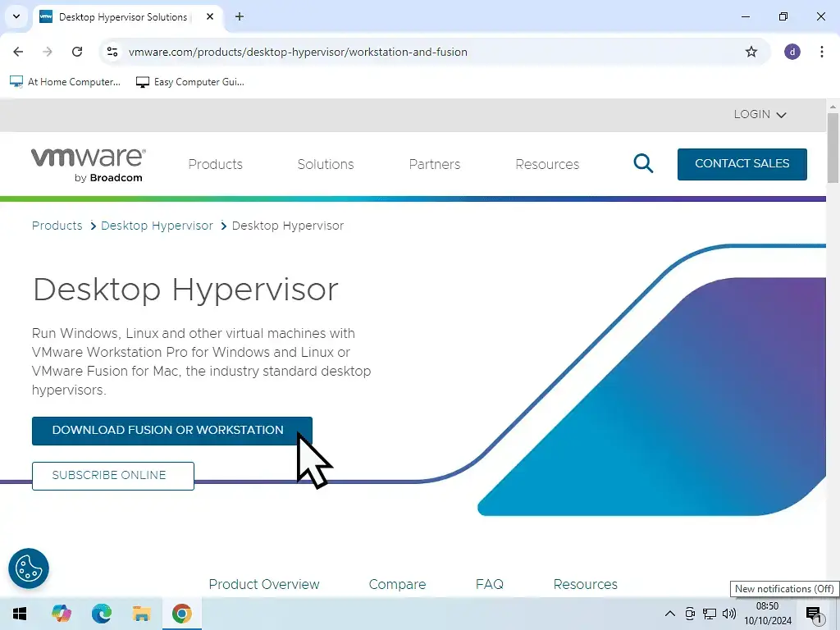Open the Easy Computer Gui... bookmark
This screenshot has height=630, width=840.
(x=190, y=82)
